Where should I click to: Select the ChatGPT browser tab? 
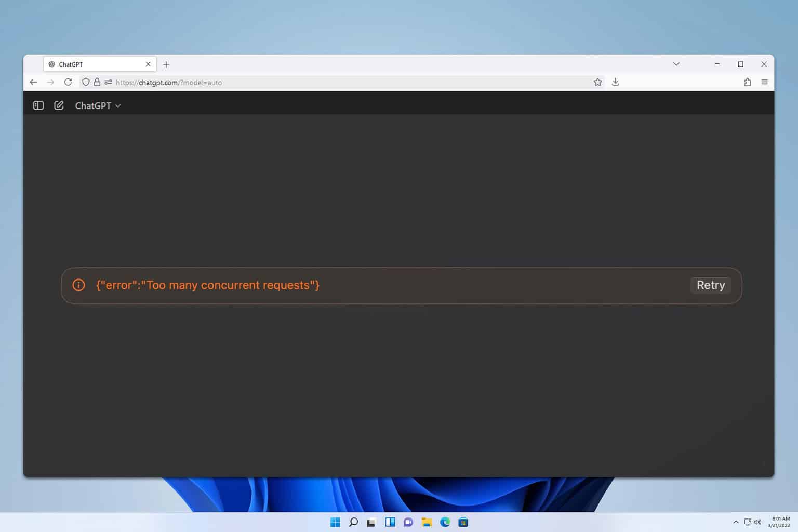pyautogui.click(x=99, y=64)
